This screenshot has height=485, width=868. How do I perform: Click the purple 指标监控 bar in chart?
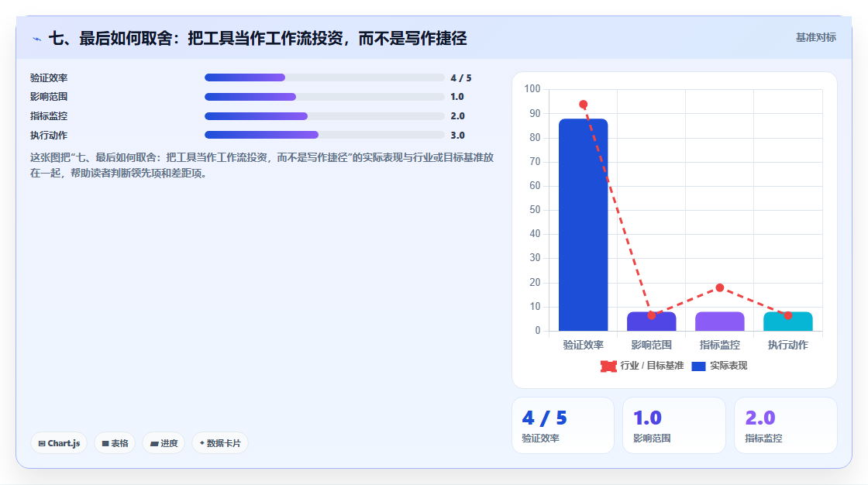720,322
